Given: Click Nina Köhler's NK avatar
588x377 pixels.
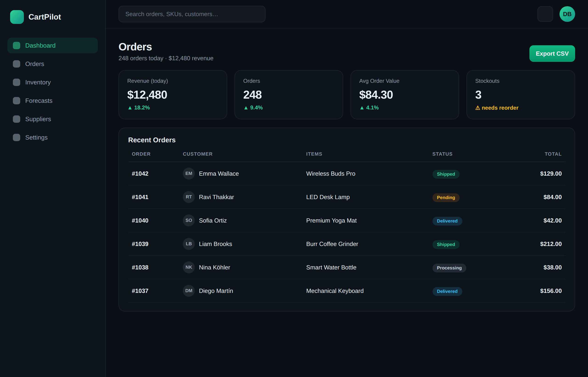Looking at the screenshot, I should (x=189, y=267).
